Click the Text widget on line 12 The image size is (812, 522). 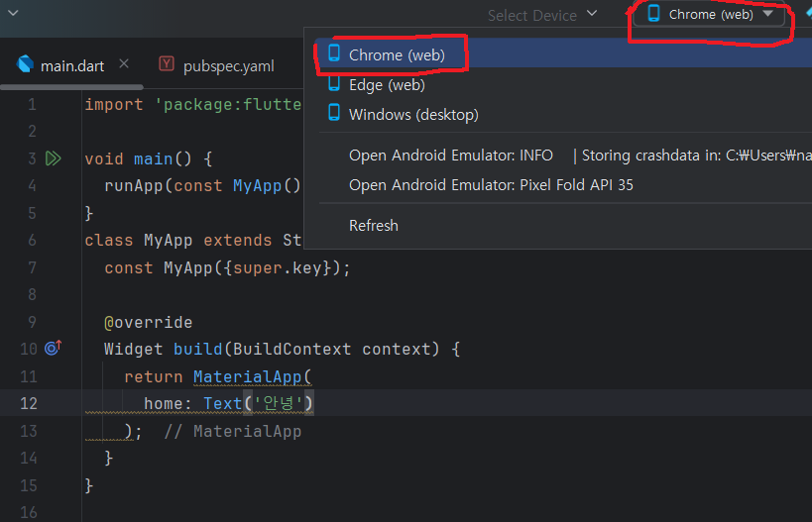[223, 403]
